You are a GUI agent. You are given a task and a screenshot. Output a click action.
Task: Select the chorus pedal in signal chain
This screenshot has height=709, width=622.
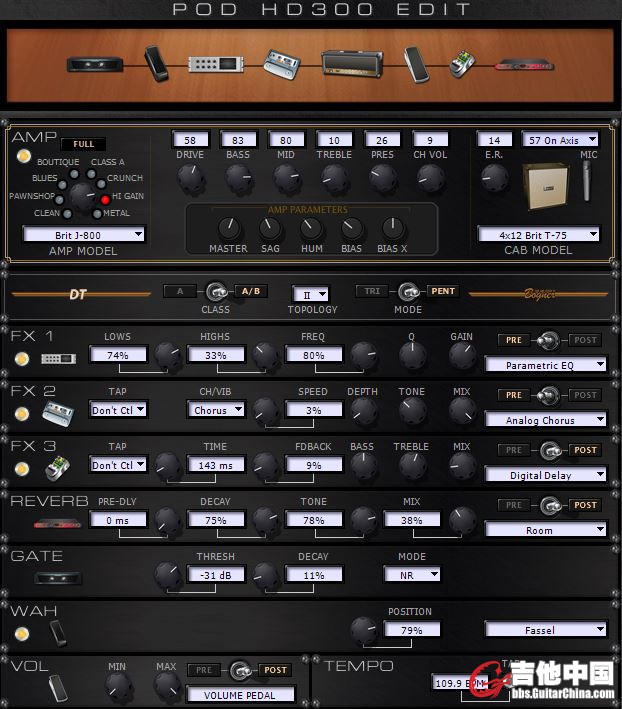click(282, 65)
